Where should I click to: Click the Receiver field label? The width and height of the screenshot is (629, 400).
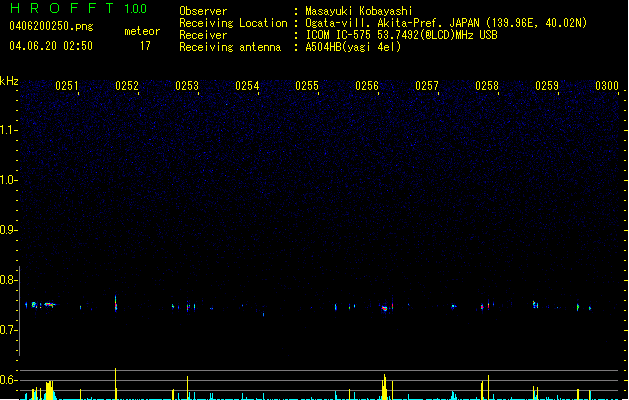click(203, 35)
